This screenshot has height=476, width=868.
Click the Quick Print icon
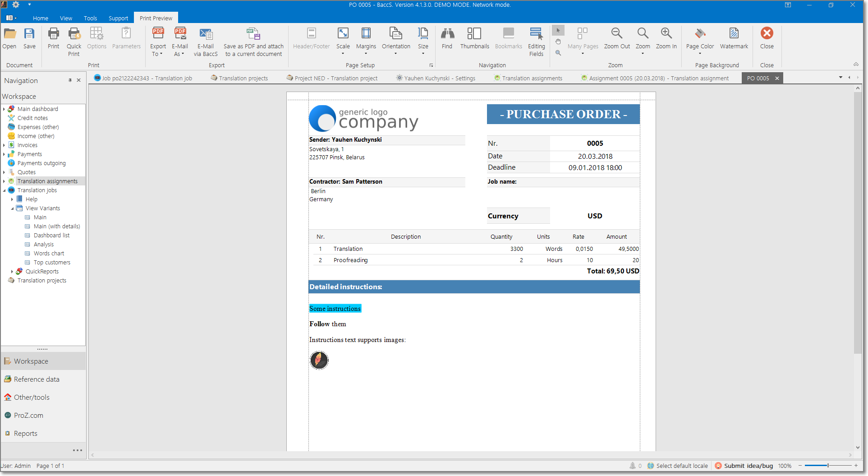[x=74, y=42]
